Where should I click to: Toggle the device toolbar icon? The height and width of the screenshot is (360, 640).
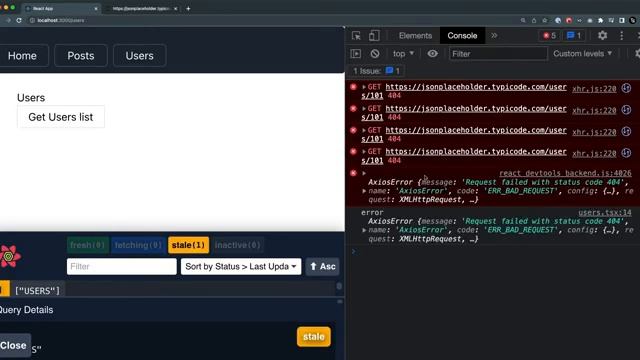click(374, 36)
